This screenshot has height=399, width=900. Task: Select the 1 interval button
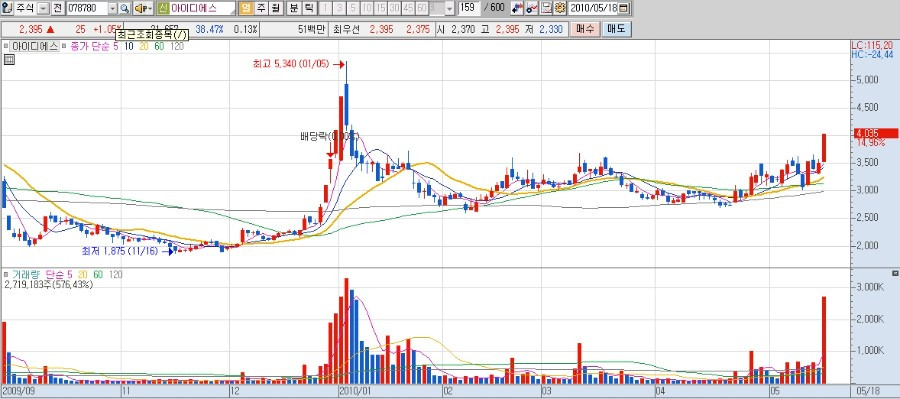tap(325, 8)
